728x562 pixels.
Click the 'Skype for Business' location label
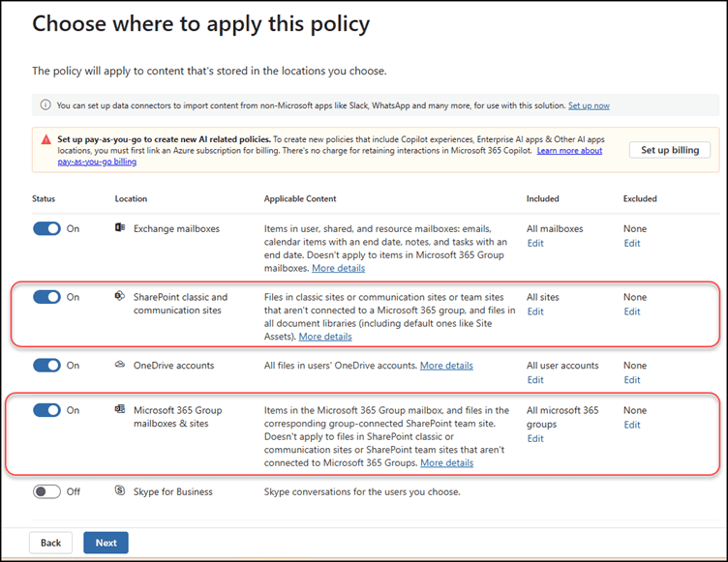(172, 491)
